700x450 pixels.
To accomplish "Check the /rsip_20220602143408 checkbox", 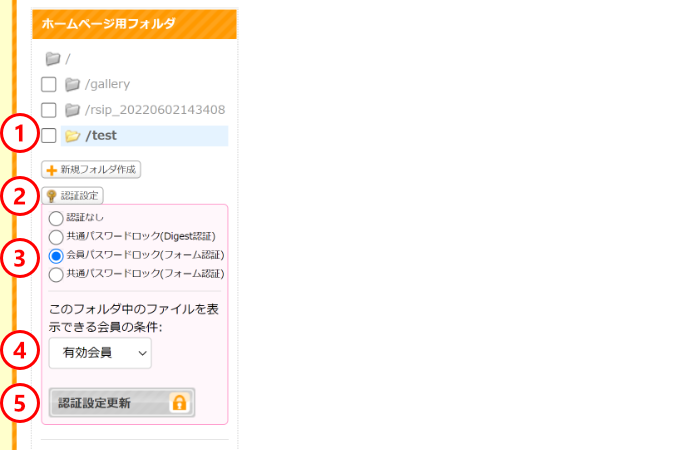I will click(x=49, y=110).
